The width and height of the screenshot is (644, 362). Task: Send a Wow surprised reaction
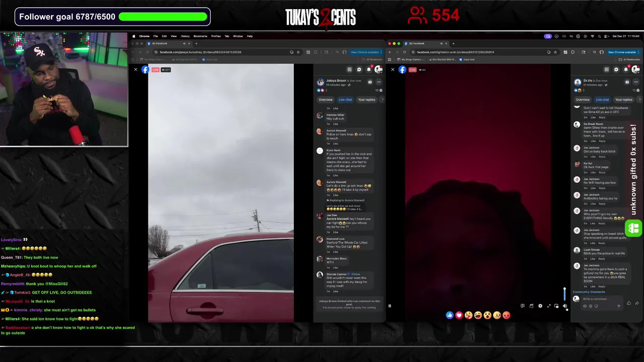tap(488, 315)
